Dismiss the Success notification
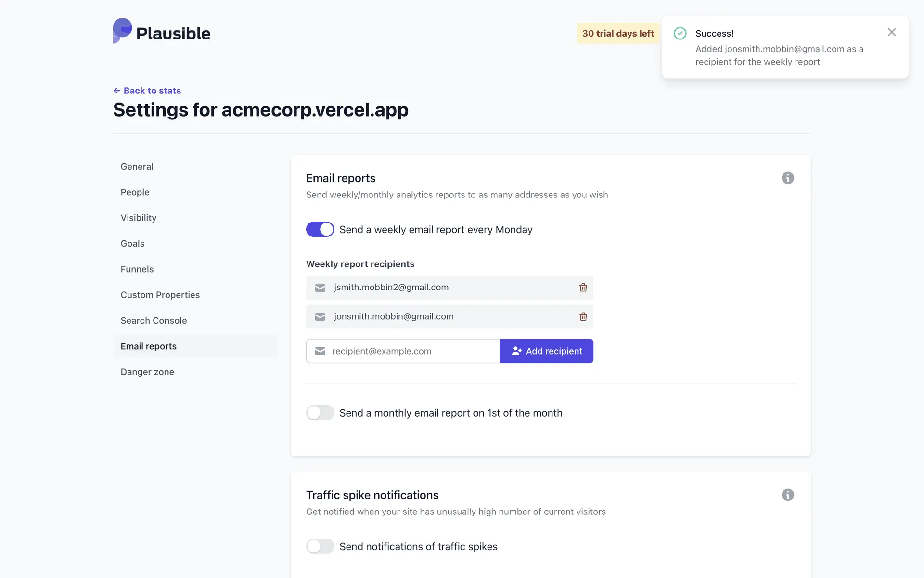The width and height of the screenshot is (924, 578). [891, 32]
